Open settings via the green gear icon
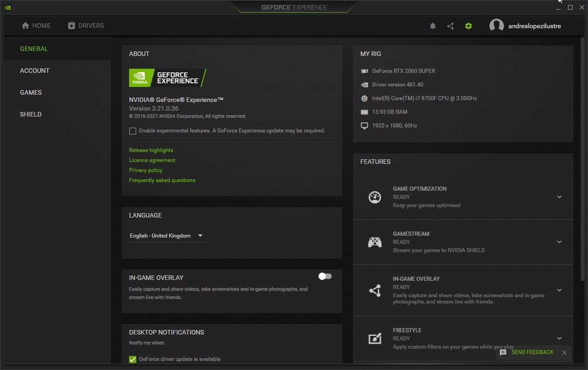The height and width of the screenshot is (370, 588). pyautogui.click(x=468, y=26)
